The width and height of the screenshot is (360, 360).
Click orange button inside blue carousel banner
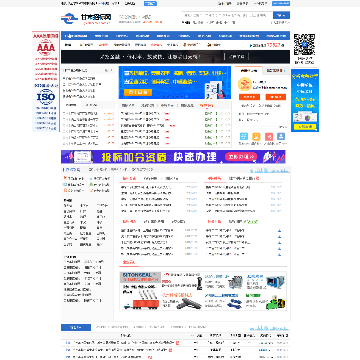pyautogui.click(x=138, y=92)
